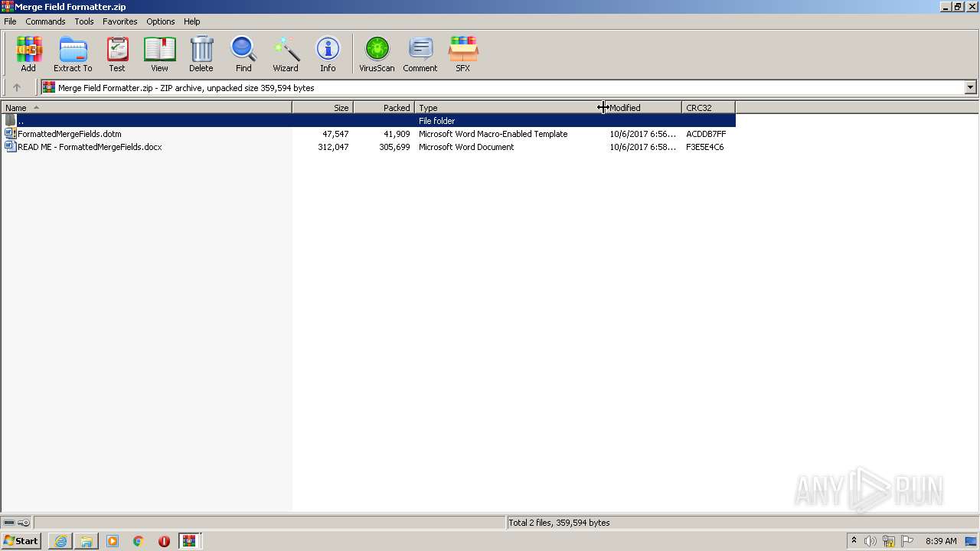
Task: Click 'Microsoft Word Macro-Enabled Template' type cell
Action: click(x=493, y=134)
